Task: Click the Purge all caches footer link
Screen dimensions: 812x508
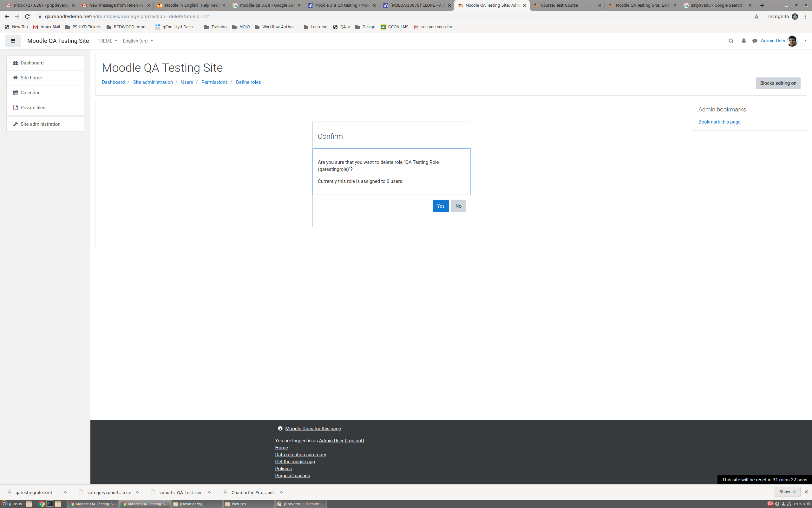Action: 292,475
